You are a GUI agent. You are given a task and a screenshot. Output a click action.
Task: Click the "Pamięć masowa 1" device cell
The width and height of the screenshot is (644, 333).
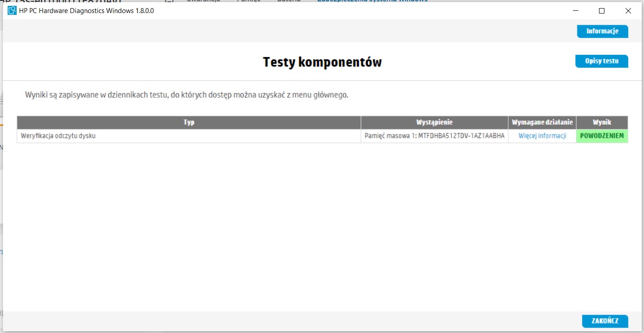click(x=434, y=135)
